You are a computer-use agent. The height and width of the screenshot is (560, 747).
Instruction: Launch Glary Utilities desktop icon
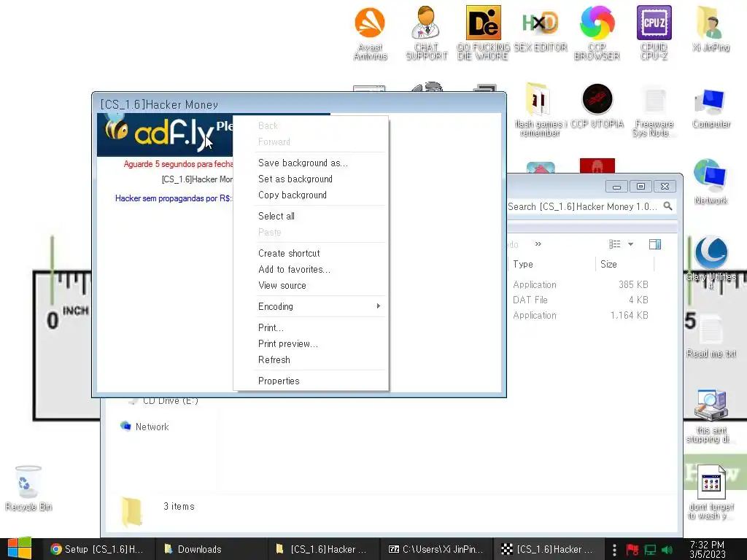point(711,261)
